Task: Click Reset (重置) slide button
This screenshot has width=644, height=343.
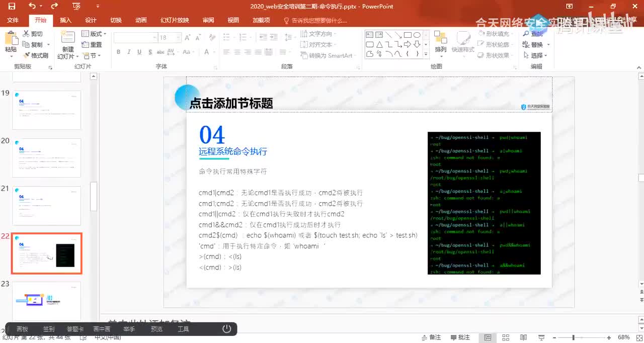Action: [x=92, y=45]
